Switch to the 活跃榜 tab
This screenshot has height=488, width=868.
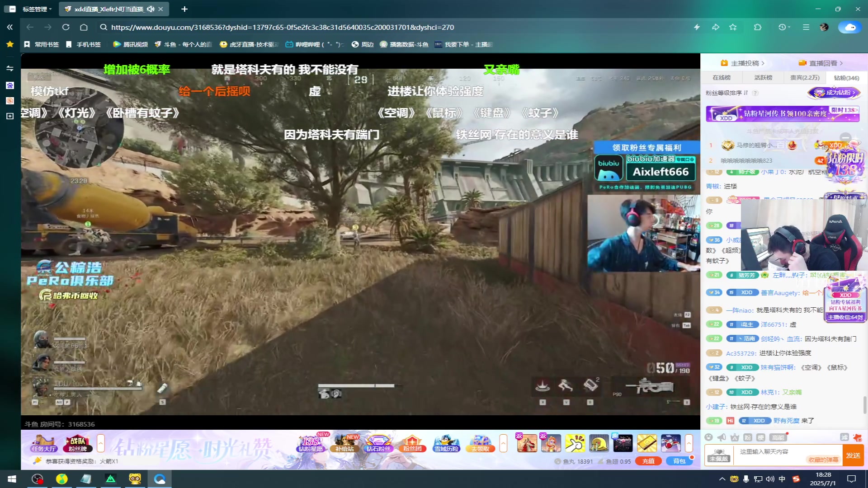click(763, 78)
